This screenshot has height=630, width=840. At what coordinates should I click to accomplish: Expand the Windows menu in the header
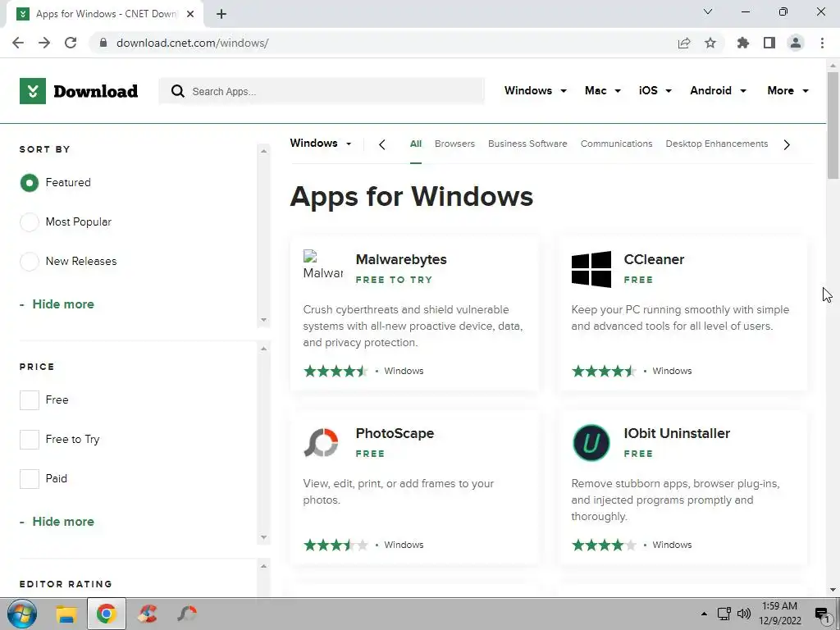535,90
